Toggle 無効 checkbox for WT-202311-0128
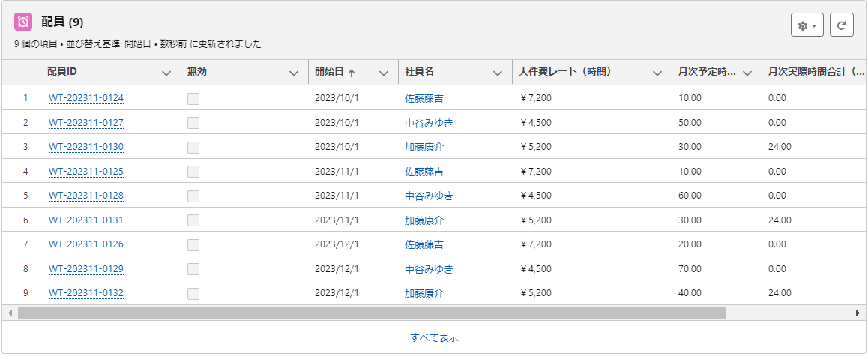The width and height of the screenshot is (868, 356). [193, 196]
